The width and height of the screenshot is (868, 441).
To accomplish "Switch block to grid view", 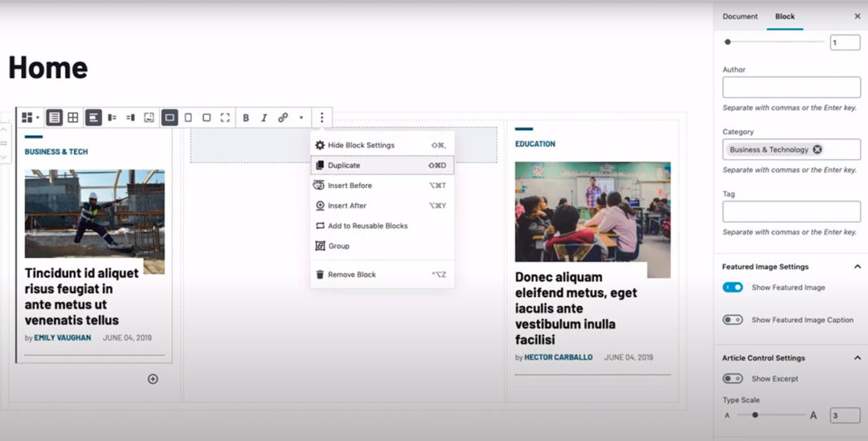I will click(73, 118).
